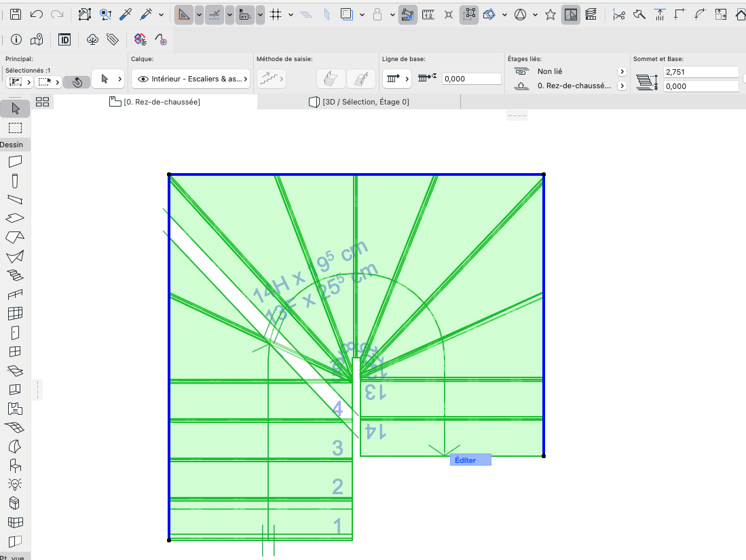This screenshot has width=746, height=560.
Task: Select the Lamp tool in toolbox
Action: click(15, 485)
